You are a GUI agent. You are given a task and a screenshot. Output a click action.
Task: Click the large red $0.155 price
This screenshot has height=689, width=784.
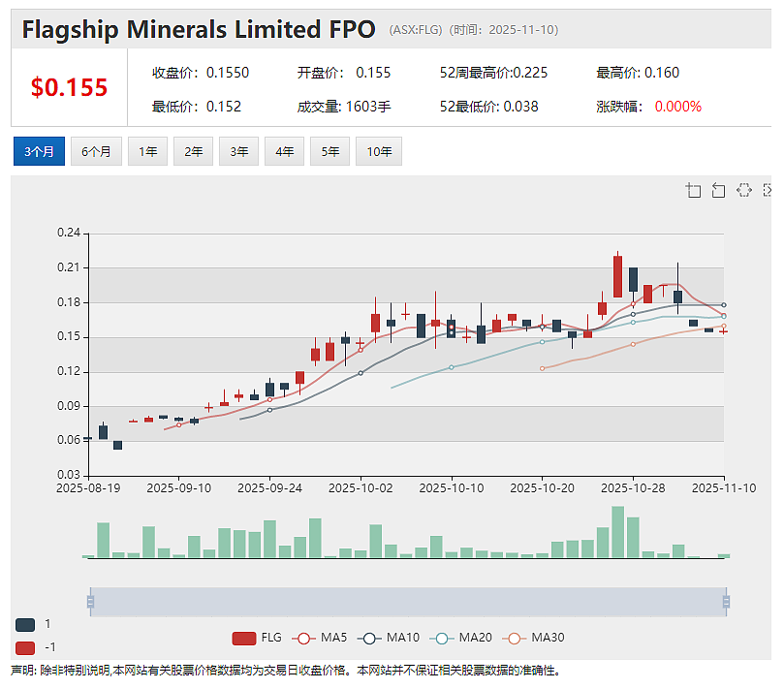coord(69,87)
